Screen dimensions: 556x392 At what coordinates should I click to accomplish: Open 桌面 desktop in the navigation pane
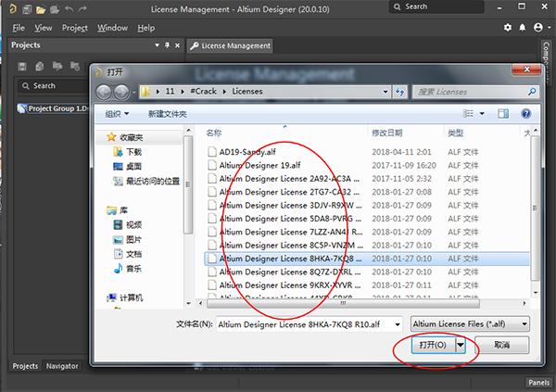tap(133, 167)
